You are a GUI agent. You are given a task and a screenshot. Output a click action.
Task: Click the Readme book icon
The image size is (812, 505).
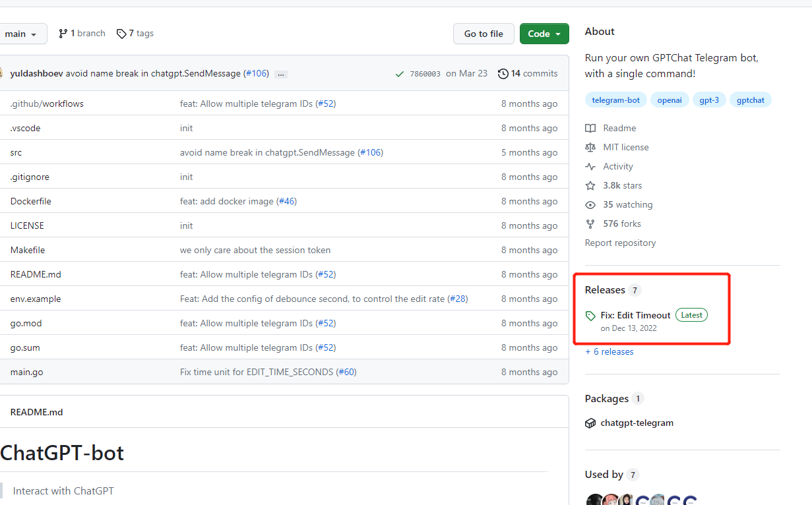pos(590,128)
